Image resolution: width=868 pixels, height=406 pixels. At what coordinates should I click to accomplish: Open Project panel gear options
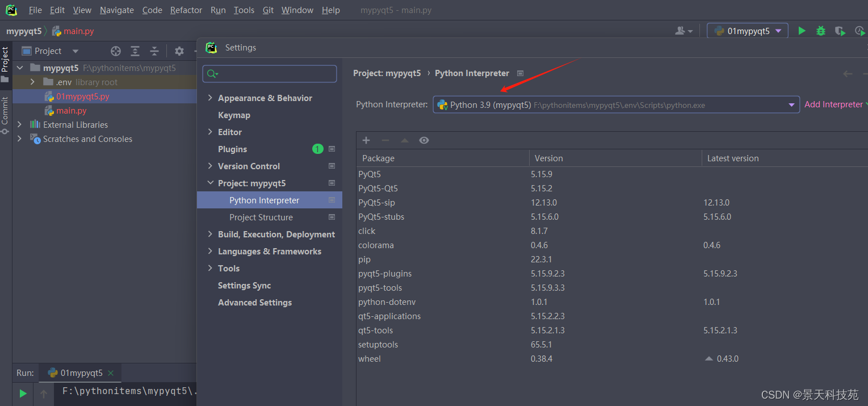[x=179, y=51]
